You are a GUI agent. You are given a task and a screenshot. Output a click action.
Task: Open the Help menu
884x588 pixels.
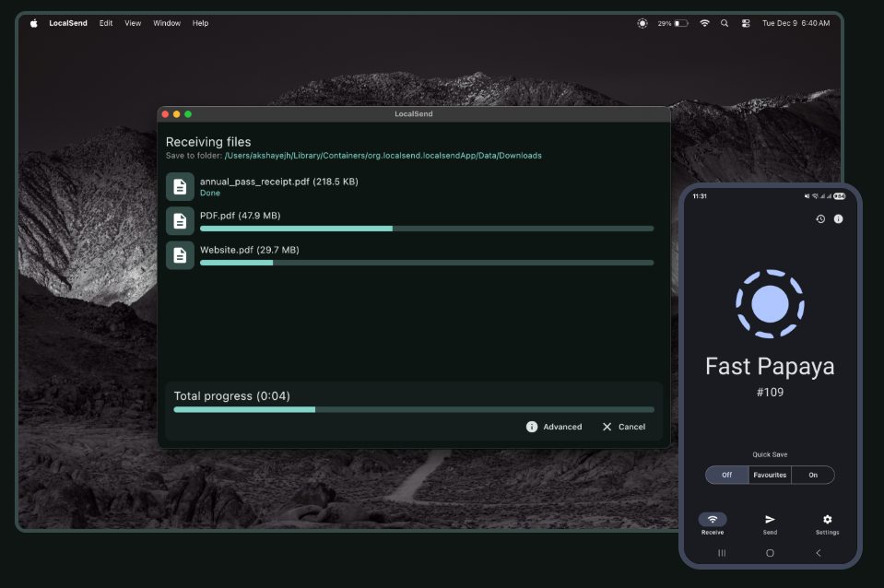200,23
